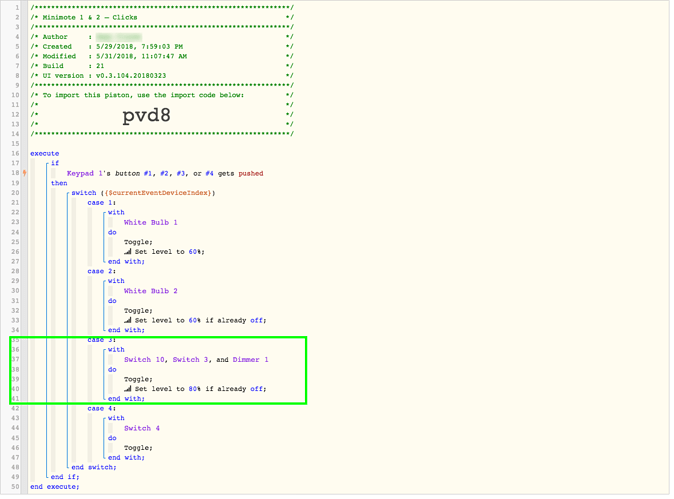Click the 'do' keyword on line 24
This screenshot has height=499, width=674.
click(x=113, y=233)
